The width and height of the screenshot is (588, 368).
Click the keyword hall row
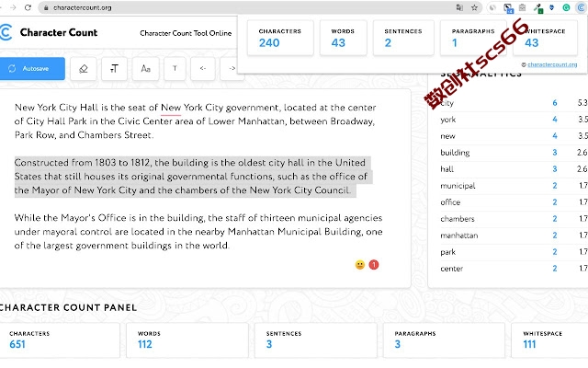(514, 169)
